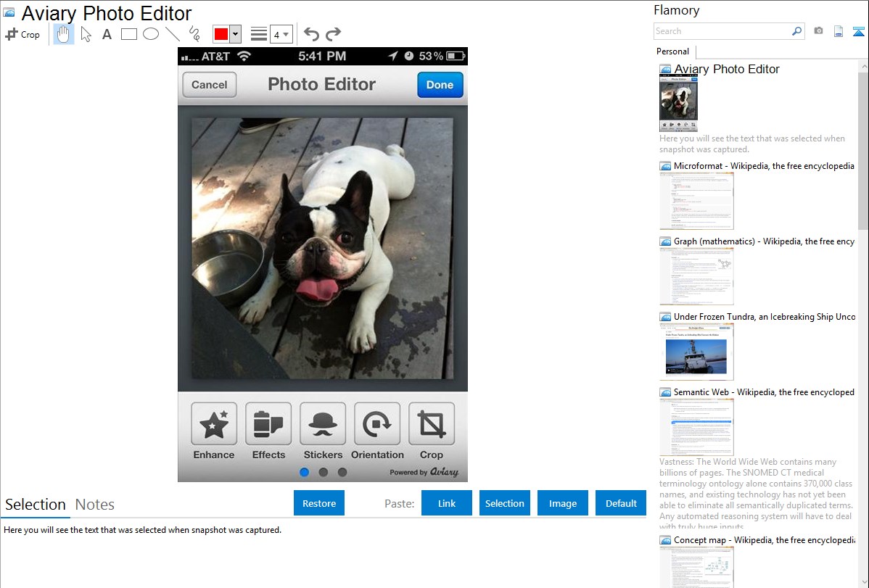Click the red annotation color swatch
Image resolution: width=869 pixels, height=588 pixels.
point(221,34)
